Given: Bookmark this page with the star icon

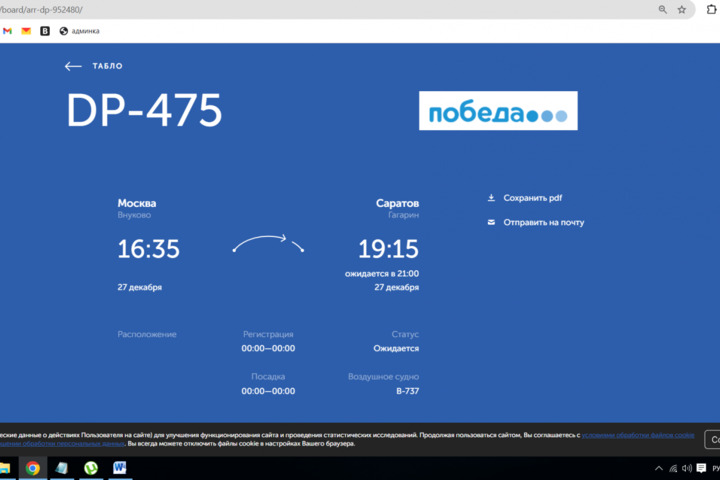Looking at the screenshot, I should click(x=682, y=9).
